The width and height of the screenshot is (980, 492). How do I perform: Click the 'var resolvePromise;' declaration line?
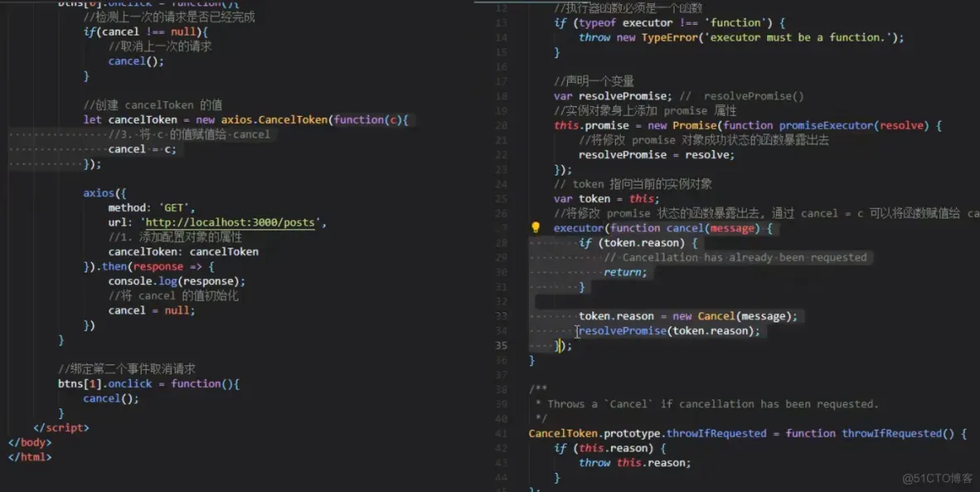coord(679,96)
